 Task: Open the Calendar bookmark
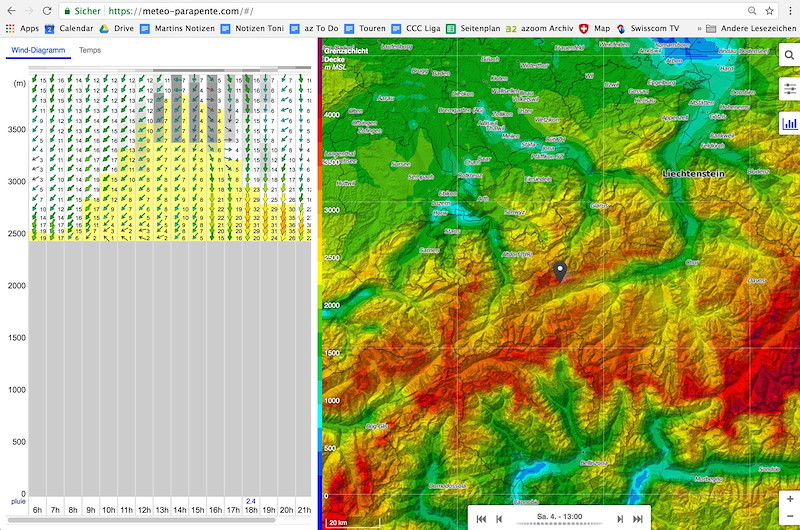tap(69, 29)
